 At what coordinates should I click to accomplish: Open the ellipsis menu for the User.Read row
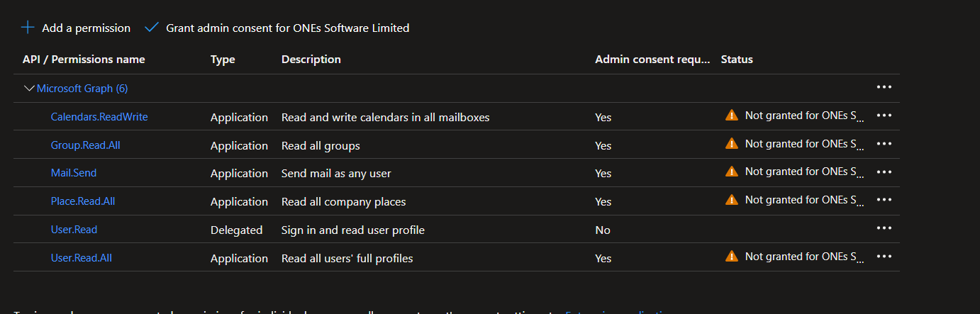tap(884, 228)
